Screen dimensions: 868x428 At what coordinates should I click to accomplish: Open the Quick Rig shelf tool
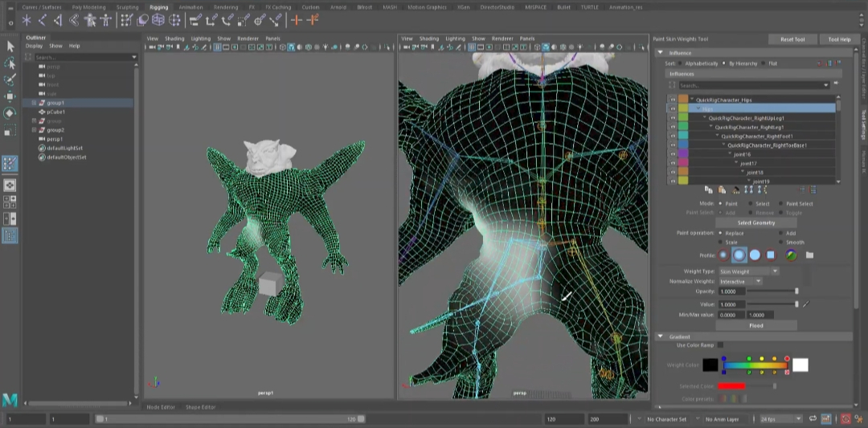[90, 20]
